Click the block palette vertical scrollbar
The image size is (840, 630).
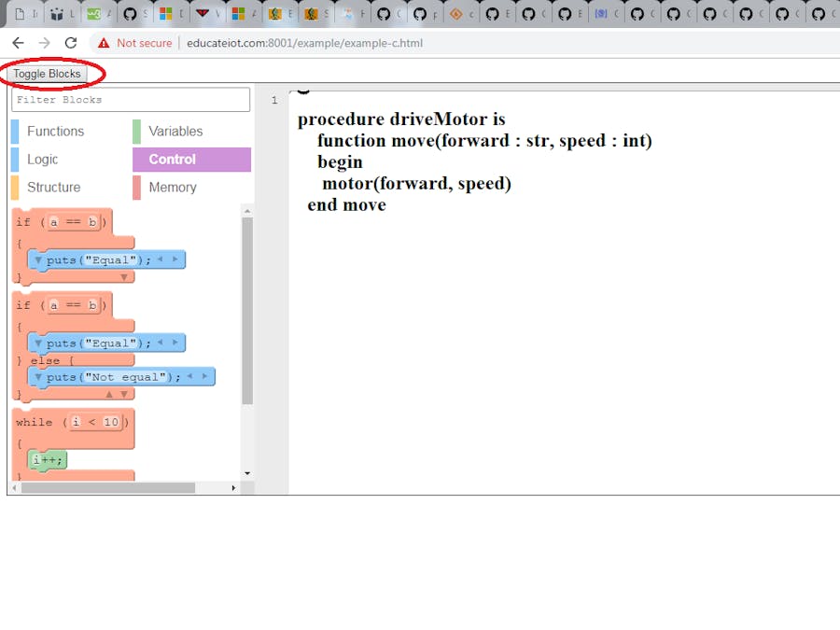pos(247,308)
